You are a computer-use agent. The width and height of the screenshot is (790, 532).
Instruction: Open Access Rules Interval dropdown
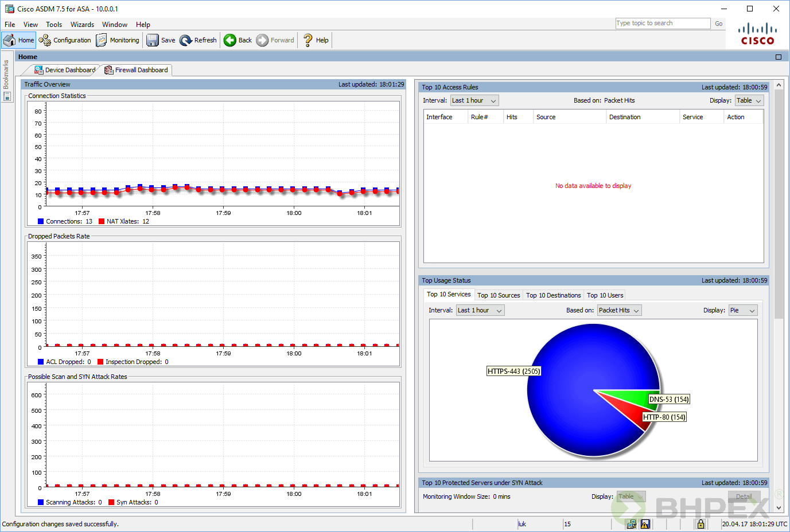point(474,100)
